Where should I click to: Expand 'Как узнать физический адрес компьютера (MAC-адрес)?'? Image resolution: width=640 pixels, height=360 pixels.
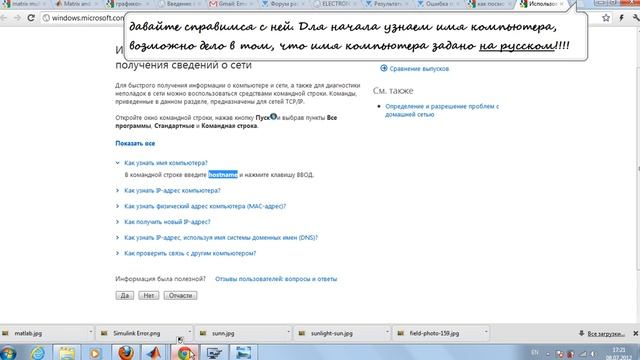pyautogui.click(x=205, y=206)
